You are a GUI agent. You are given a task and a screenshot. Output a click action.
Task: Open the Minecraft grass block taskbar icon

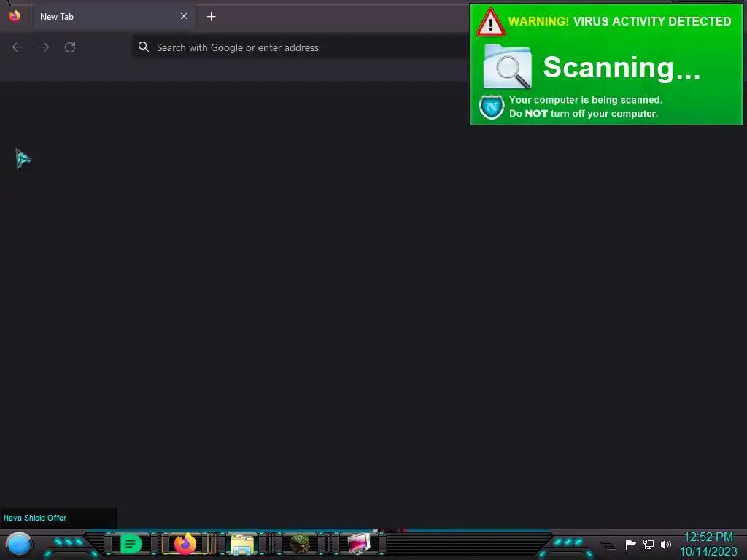(x=300, y=544)
